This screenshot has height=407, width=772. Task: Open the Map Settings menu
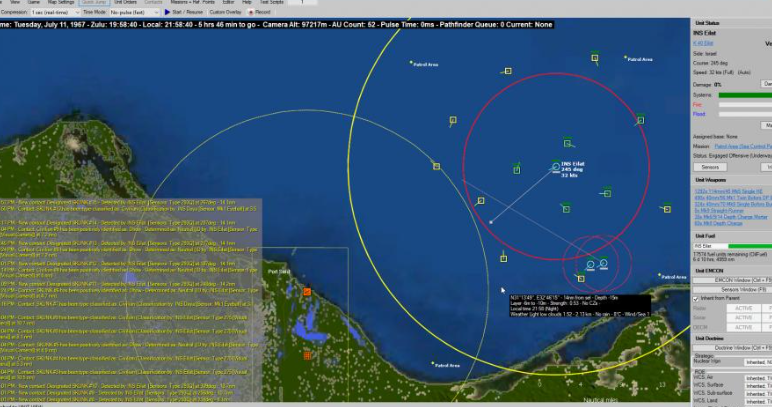coord(62,2)
